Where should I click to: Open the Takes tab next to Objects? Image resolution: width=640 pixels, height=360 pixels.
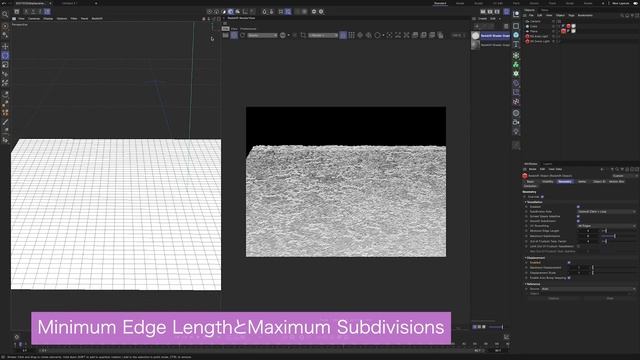[545, 10]
